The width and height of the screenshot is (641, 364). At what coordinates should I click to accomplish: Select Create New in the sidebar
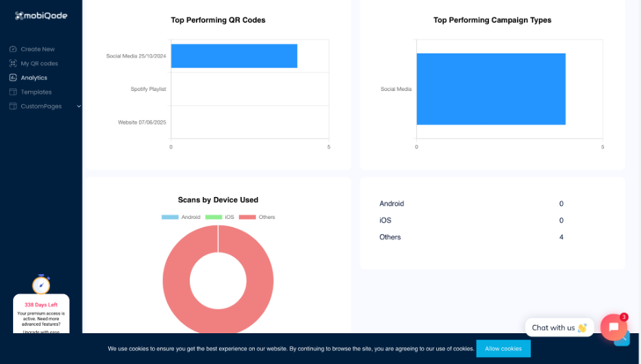pos(38,49)
